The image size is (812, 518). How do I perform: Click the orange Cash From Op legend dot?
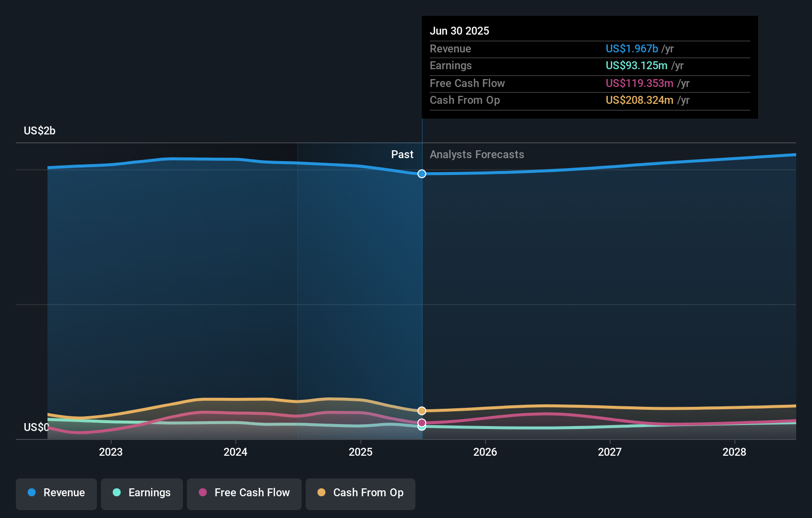[322, 493]
